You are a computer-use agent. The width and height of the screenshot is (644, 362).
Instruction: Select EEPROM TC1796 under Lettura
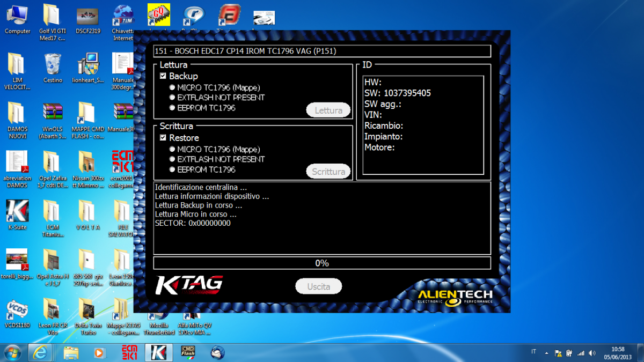pos(172,108)
